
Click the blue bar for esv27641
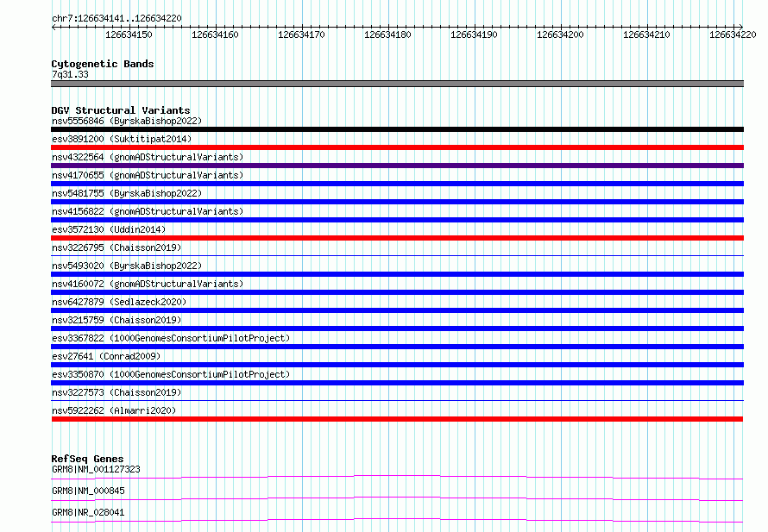click(x=397, y=365)
